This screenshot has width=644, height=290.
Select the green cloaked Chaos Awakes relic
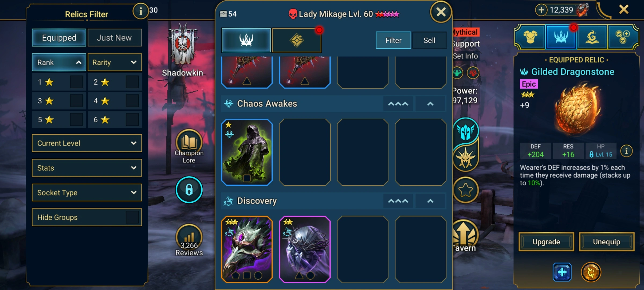point(247,152)
